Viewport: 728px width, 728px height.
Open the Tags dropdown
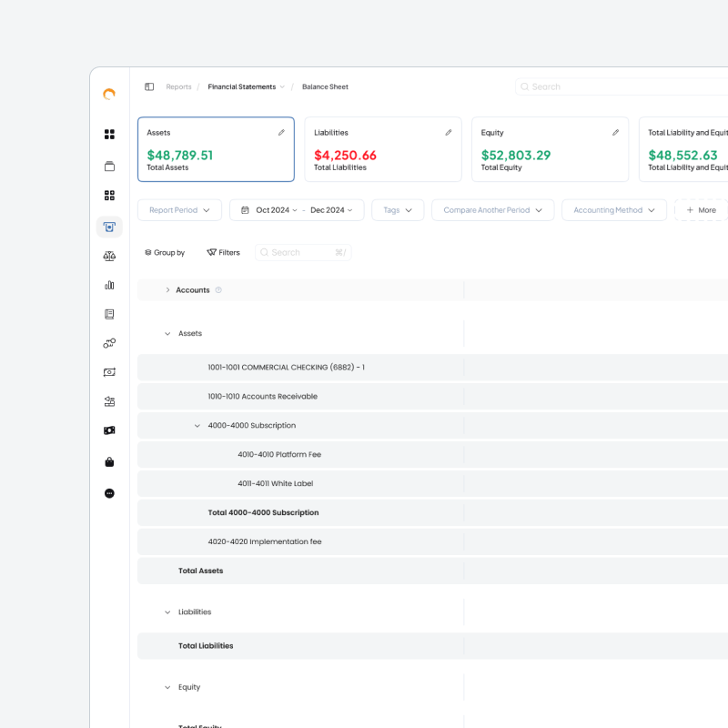click(x=398, y=210)
